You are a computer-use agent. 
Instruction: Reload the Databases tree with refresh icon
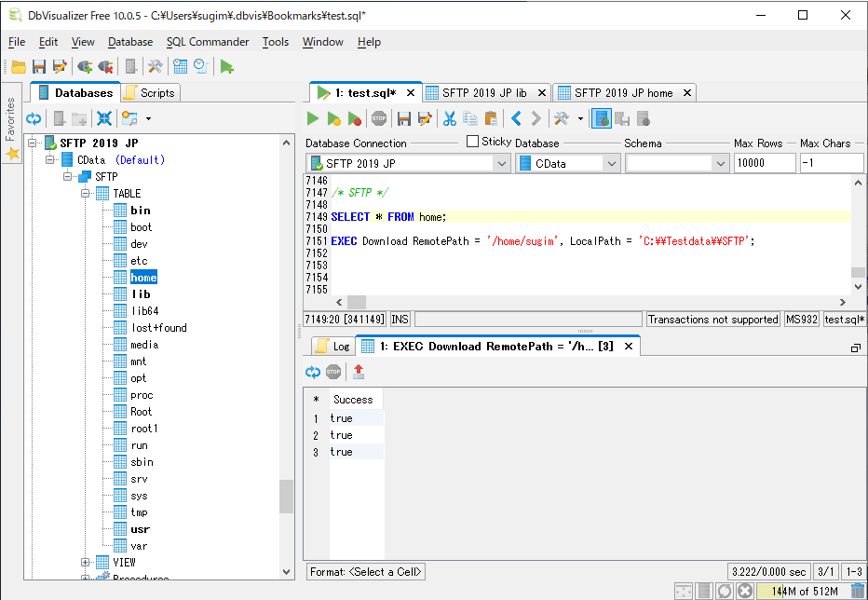pyautogui.click(x=34, y=118)
